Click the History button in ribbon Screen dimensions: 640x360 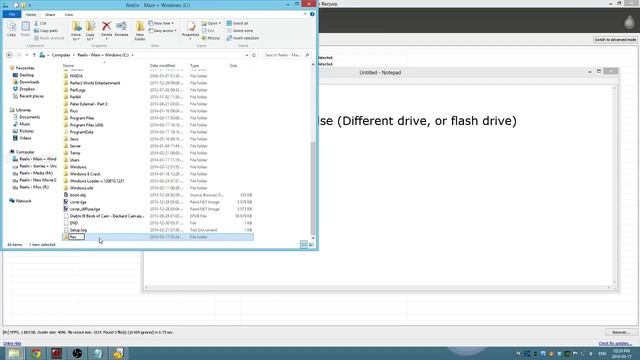[x=211, y=38]
